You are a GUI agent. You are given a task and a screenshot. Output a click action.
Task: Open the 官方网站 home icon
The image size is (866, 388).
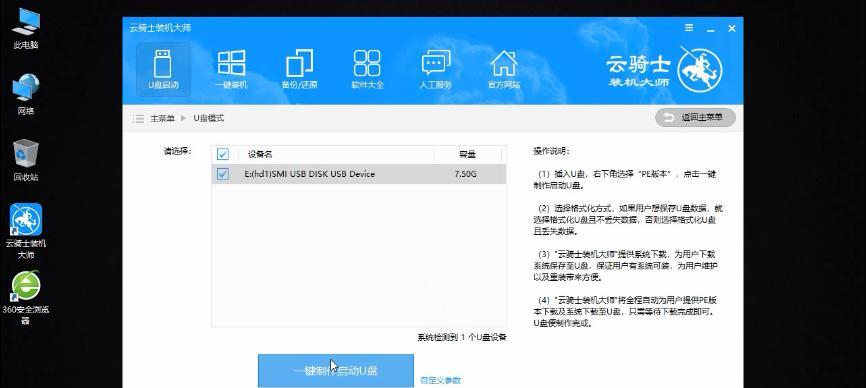pos(503,70)
